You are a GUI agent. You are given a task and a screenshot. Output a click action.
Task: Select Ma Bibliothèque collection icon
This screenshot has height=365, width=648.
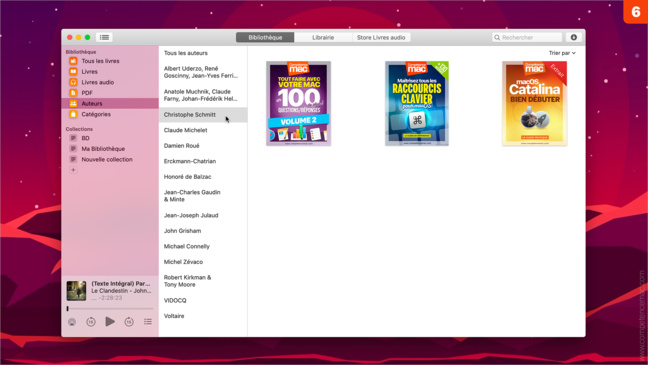tap(73, 149)
